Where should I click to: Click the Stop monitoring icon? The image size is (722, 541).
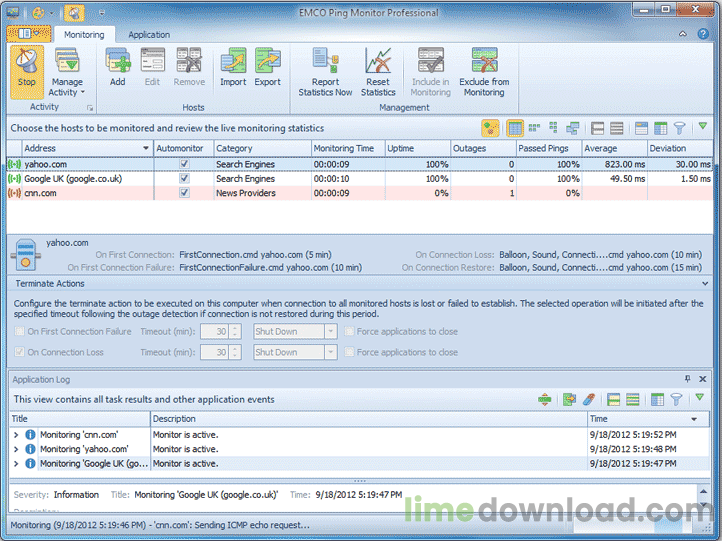pos(27,65)
